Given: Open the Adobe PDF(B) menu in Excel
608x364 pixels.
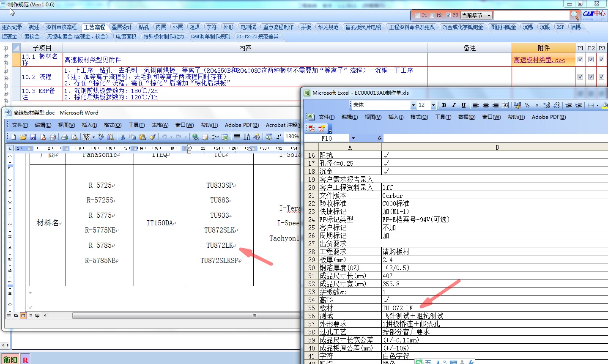Looking at the screenshot, I should pos(549,117).
